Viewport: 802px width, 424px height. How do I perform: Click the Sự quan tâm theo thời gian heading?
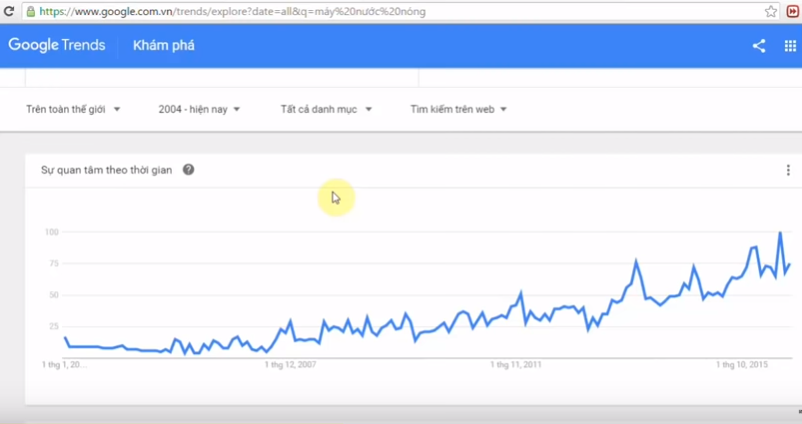point(106,170)
